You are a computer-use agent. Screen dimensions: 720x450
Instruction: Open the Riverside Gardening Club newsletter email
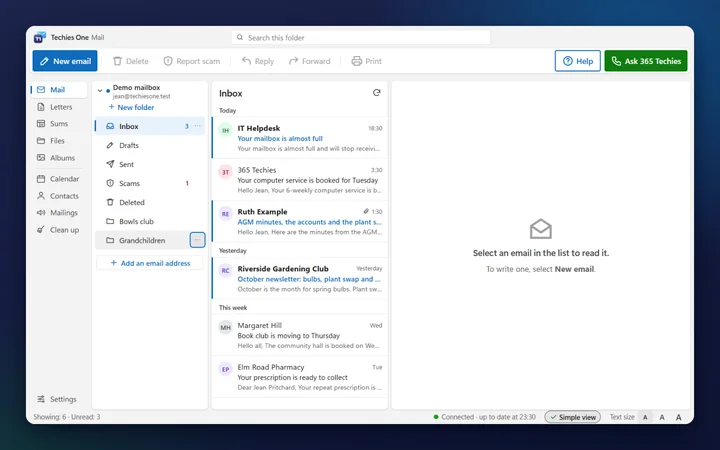300,278
